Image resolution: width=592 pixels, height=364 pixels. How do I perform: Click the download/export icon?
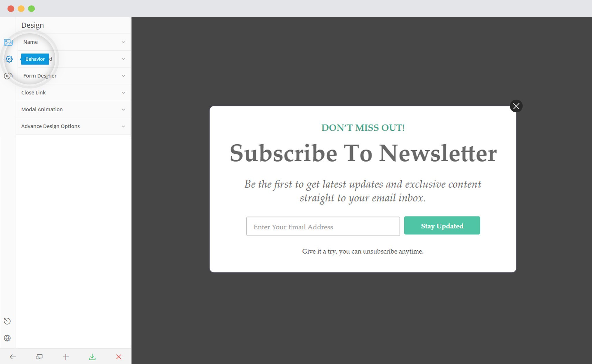(x=92, y=356)
